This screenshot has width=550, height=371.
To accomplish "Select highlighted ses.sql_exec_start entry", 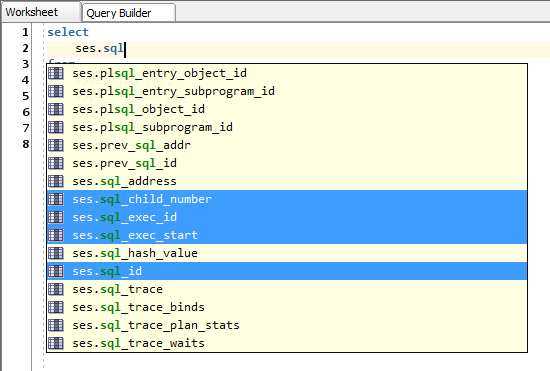I will 287,235.
